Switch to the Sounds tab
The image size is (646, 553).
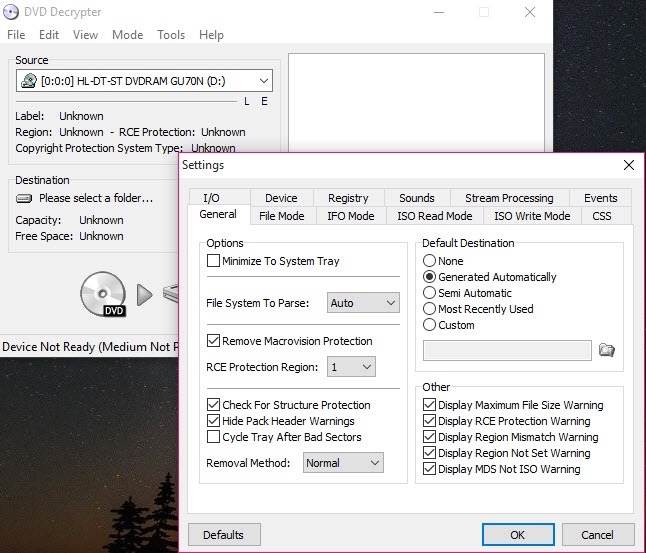(417, 198)
